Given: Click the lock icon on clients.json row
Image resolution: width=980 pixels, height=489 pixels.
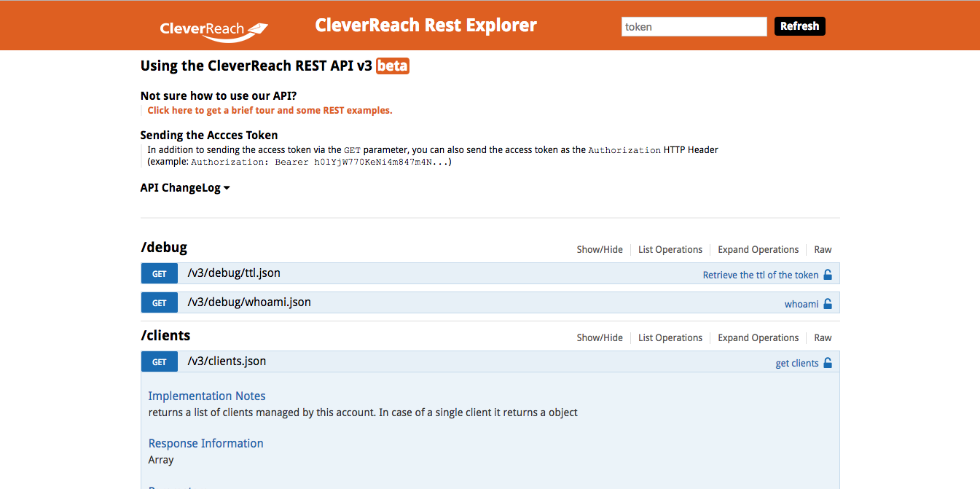Looking at the screenshot, I should click(827, 363).
